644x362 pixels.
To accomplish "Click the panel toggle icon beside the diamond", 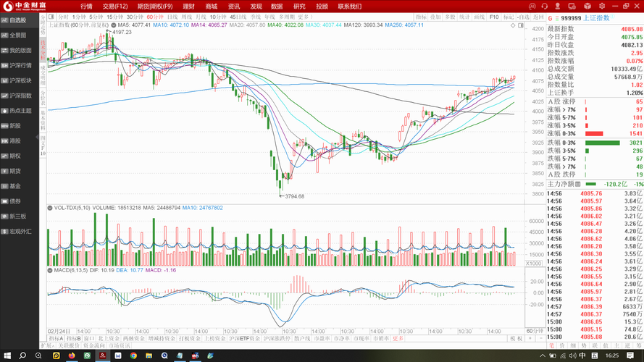I will pos(520,25).
